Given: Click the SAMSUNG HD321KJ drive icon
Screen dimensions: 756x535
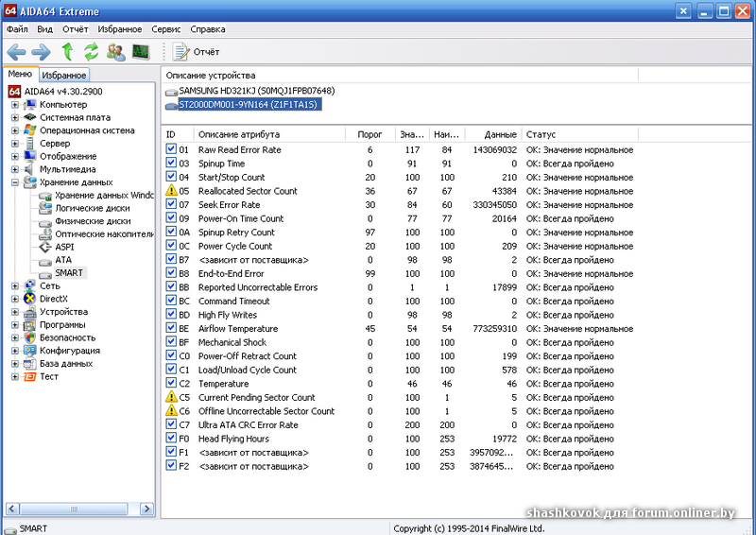Looking at the screenshot, I should click(171, 91).
